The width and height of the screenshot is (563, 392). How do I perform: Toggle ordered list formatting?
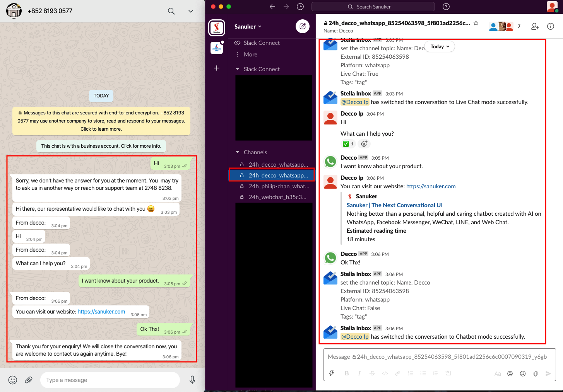[x=411, y=373]
